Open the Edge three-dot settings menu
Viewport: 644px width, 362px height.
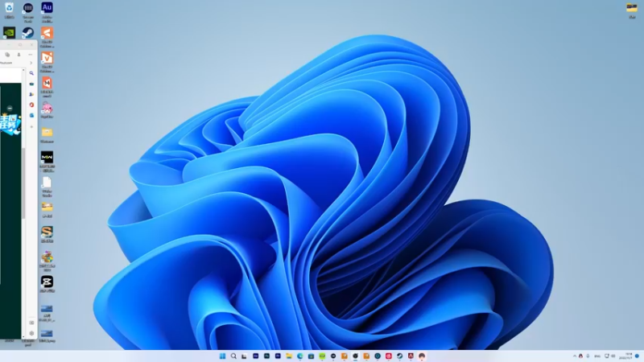point(31,55)
